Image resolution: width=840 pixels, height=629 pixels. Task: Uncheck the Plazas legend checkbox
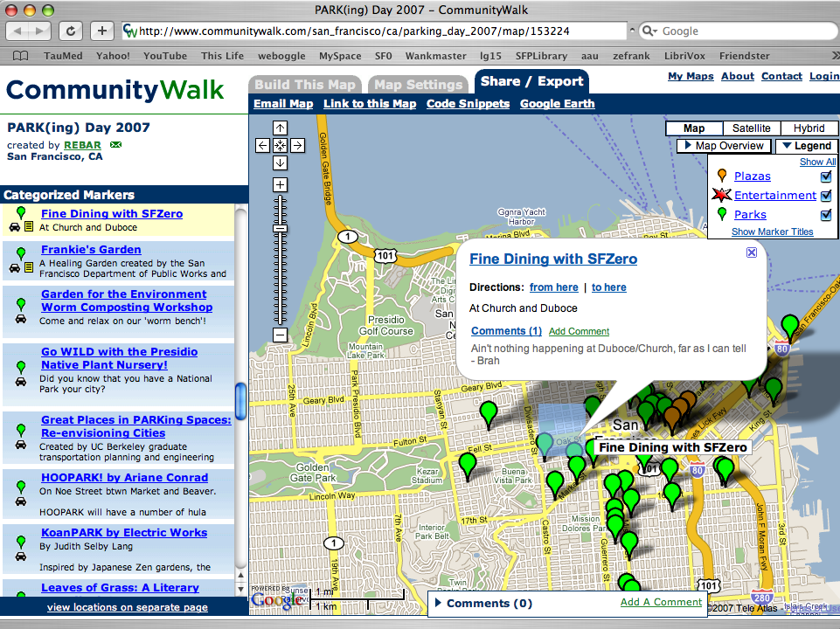click(x=826, y=176)
